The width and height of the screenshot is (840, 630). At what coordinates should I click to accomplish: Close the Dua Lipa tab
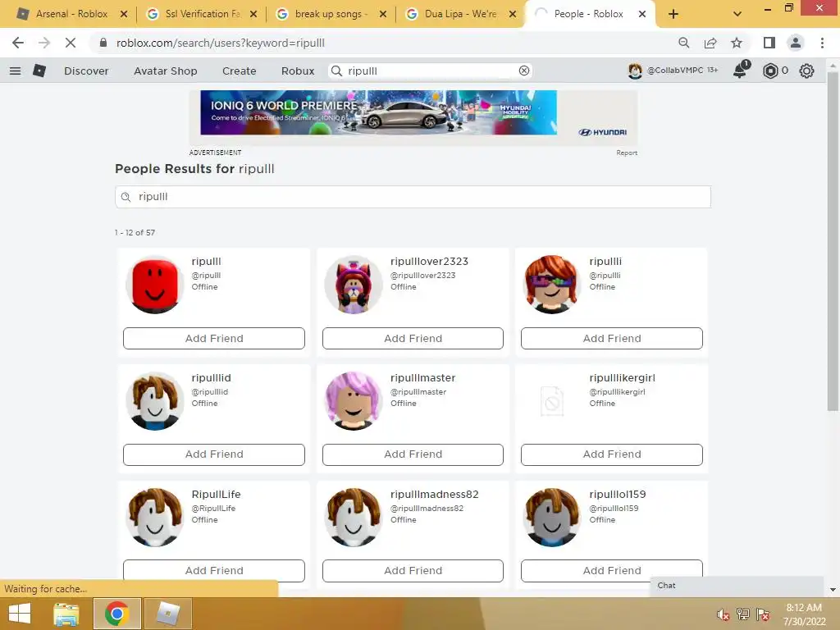513,14
